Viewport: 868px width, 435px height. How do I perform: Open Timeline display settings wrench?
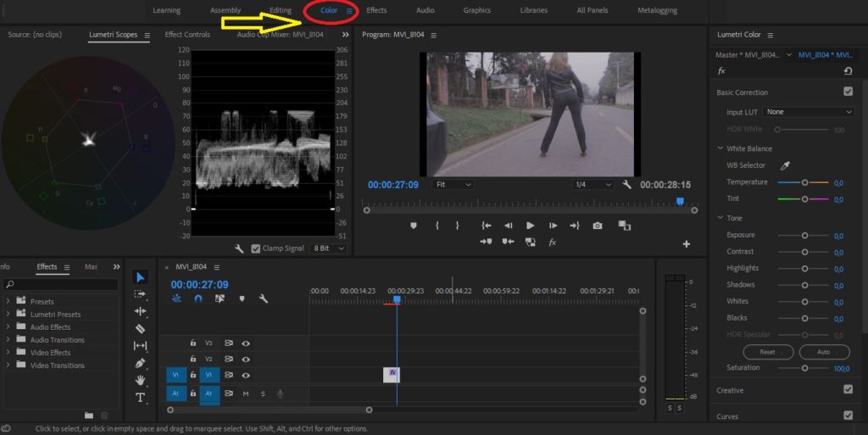coord(263,298)
